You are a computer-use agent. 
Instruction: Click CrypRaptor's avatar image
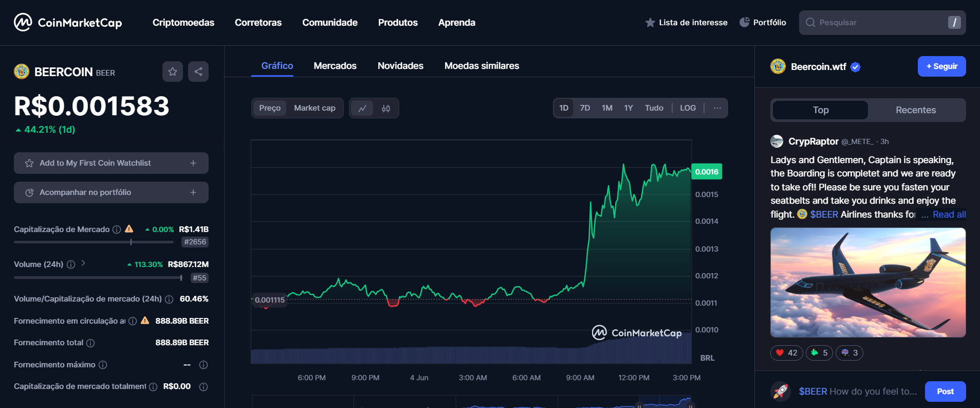pos(777,141)
